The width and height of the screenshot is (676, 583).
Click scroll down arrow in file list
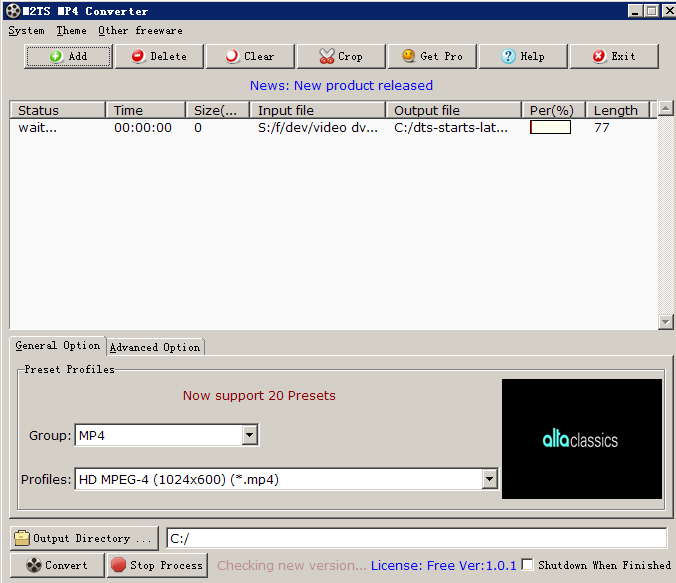pos(666,322)
